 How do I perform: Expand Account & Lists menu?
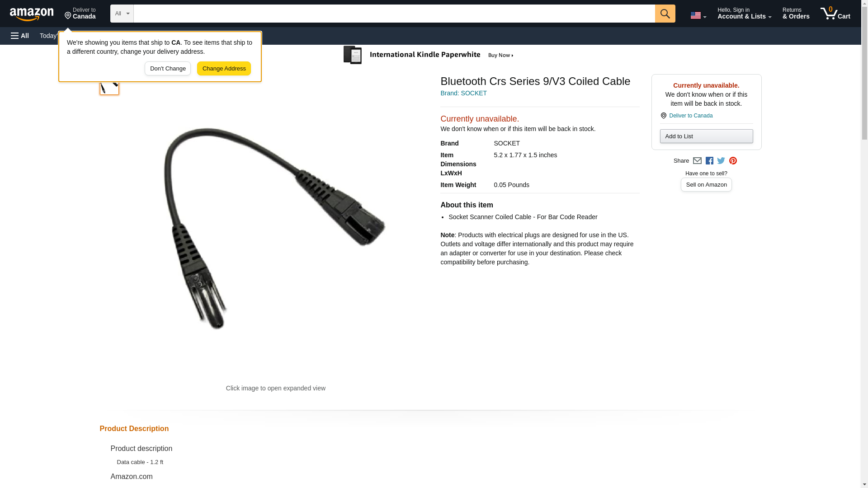tap(744, 13)
